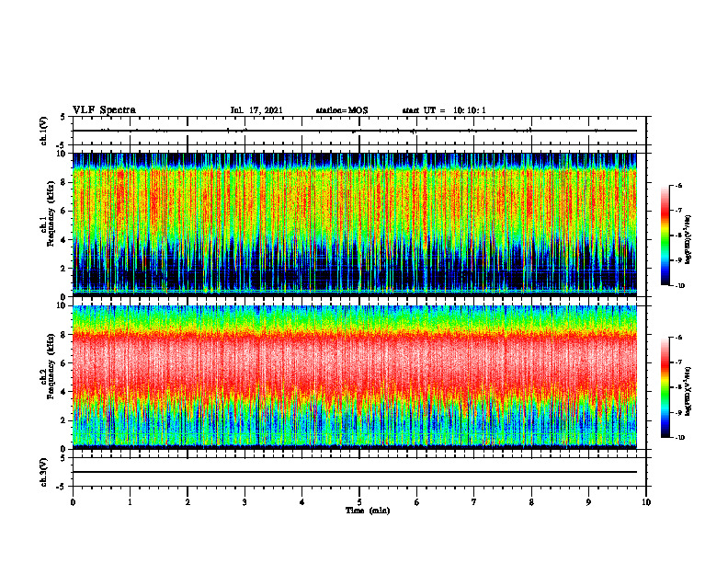
Task: Click the 'station=MOS' header label
Action: [x=342, y=110]
